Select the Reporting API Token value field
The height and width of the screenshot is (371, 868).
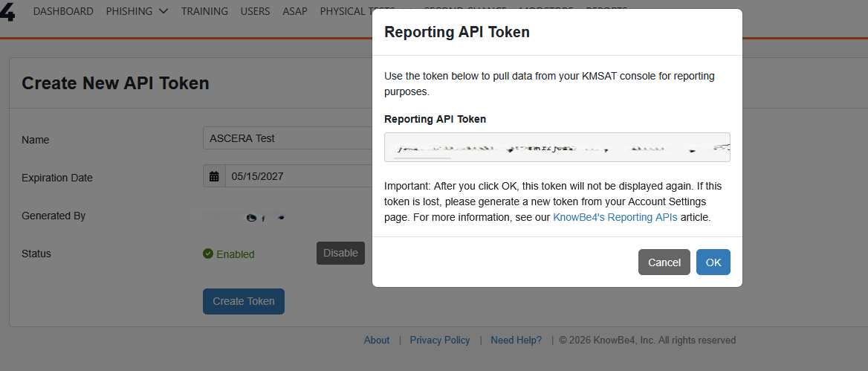557,146
